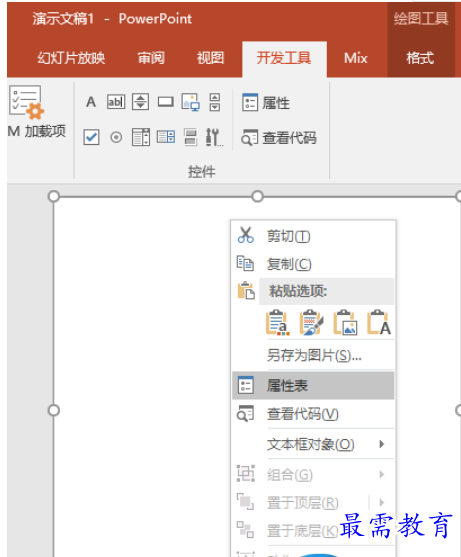Paste as picture icon
The height and width of the screenshot is (557, 461).
point(345,323)
